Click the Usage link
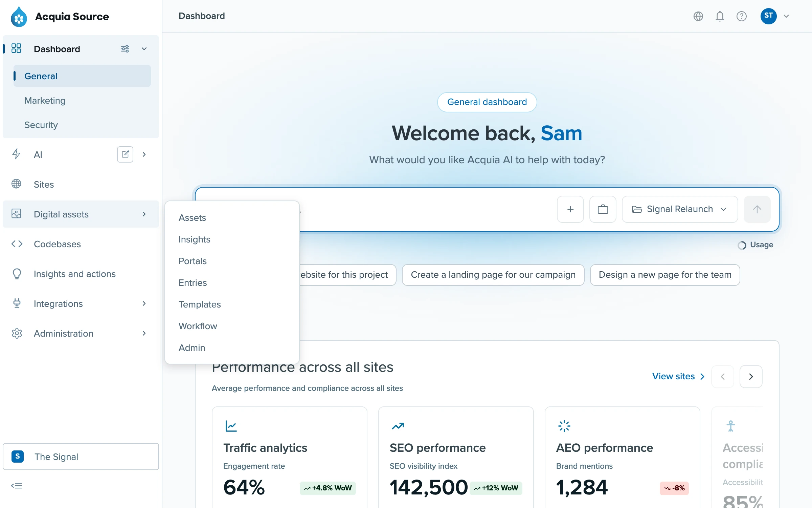Screen dimensions: 812x508 click(755, 245)
